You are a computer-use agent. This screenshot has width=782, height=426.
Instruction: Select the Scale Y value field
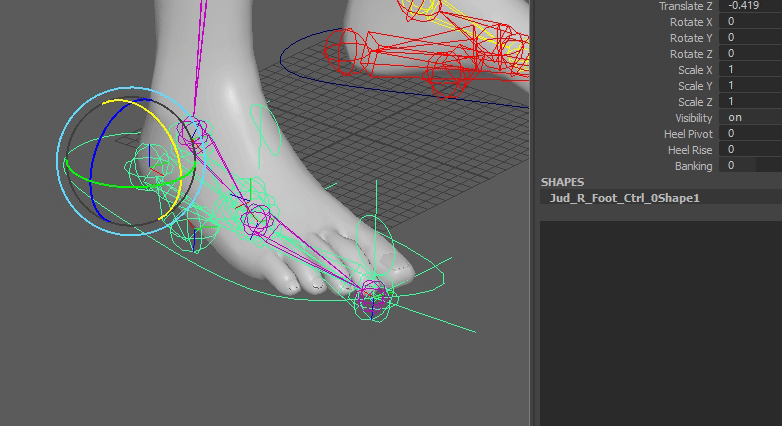750,85
